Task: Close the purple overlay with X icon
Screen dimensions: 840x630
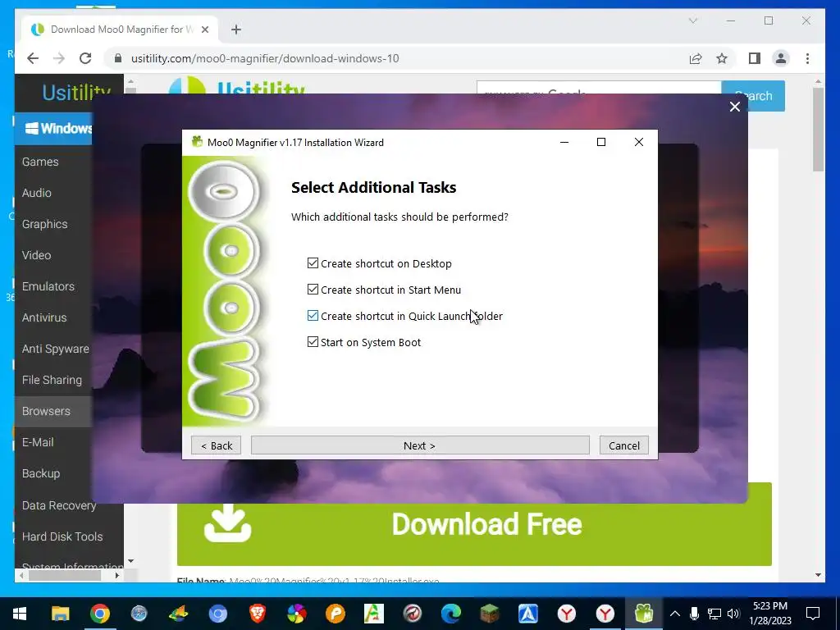Action: [x=734, y=107]
